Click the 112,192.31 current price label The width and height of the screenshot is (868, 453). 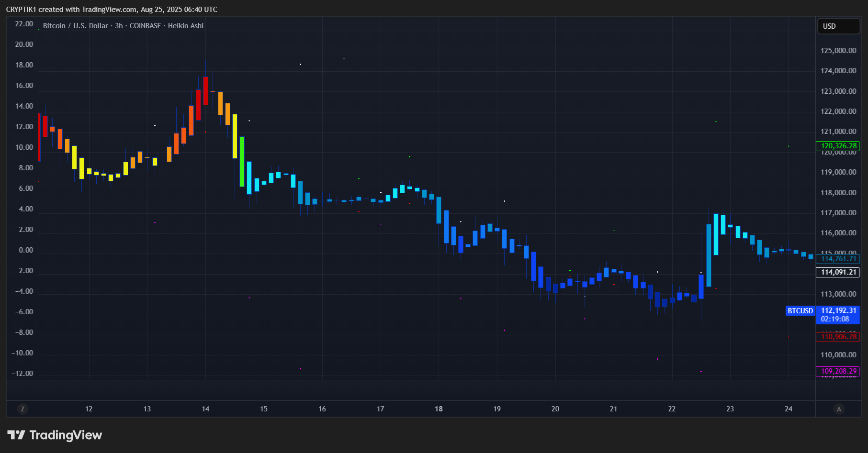[x=838, y=310]
